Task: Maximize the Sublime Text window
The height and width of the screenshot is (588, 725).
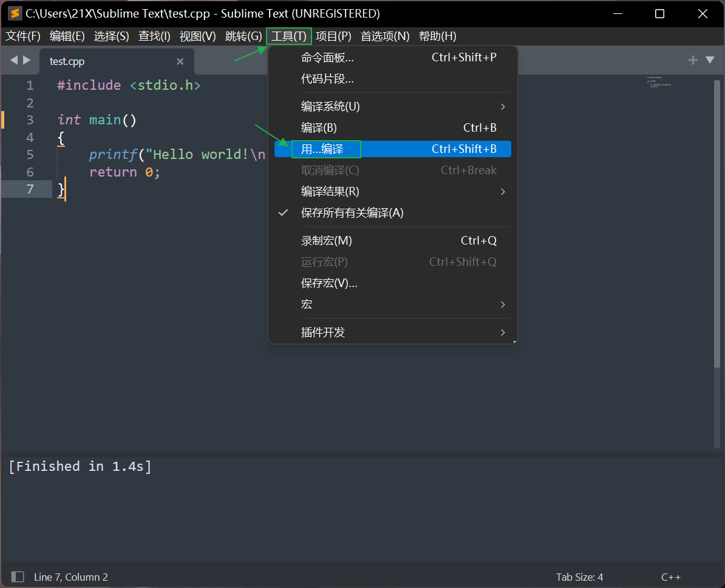Action: click(x=660, y=14)
